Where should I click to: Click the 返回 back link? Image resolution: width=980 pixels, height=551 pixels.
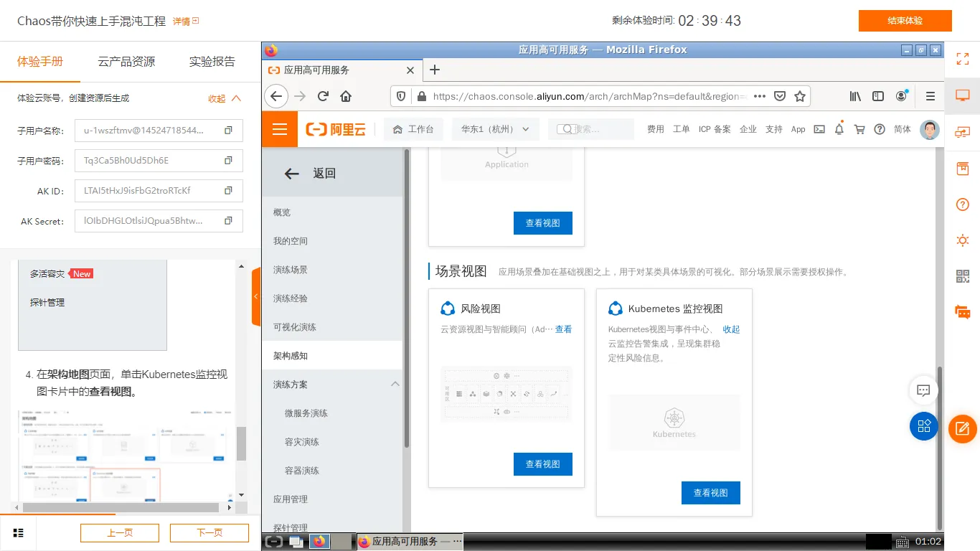point(311,173)
